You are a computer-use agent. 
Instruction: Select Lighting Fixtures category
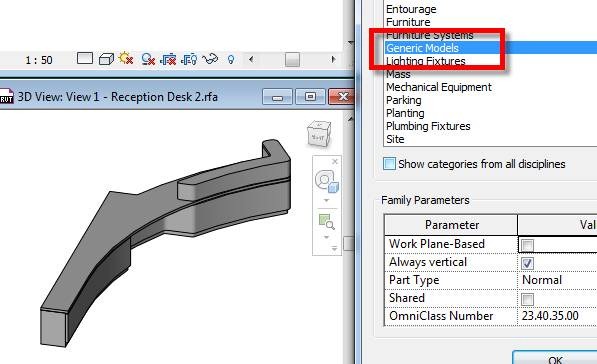tap(426, 61)
